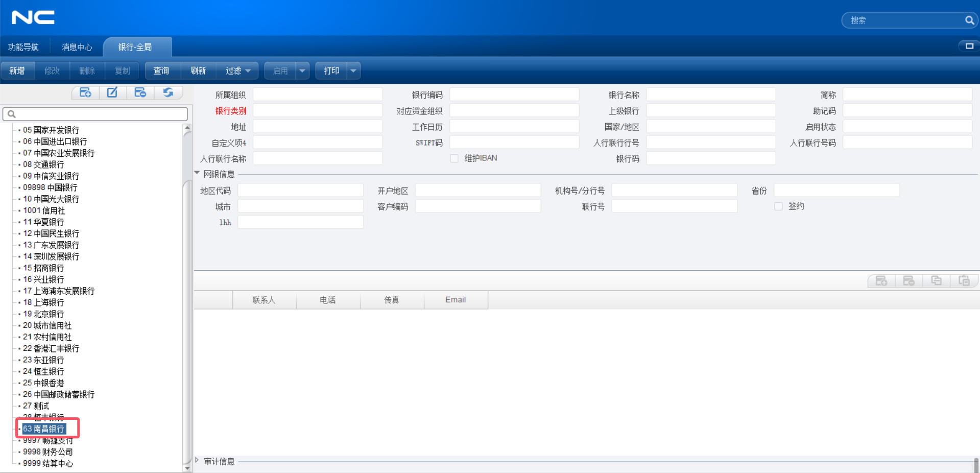Switch to the 功能导航 tab

23,47
